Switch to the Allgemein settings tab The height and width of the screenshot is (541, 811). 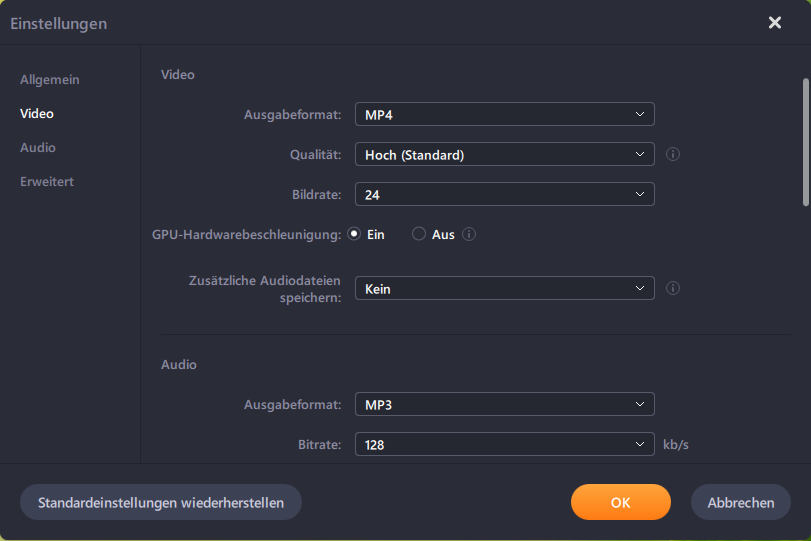click(50, 80)
